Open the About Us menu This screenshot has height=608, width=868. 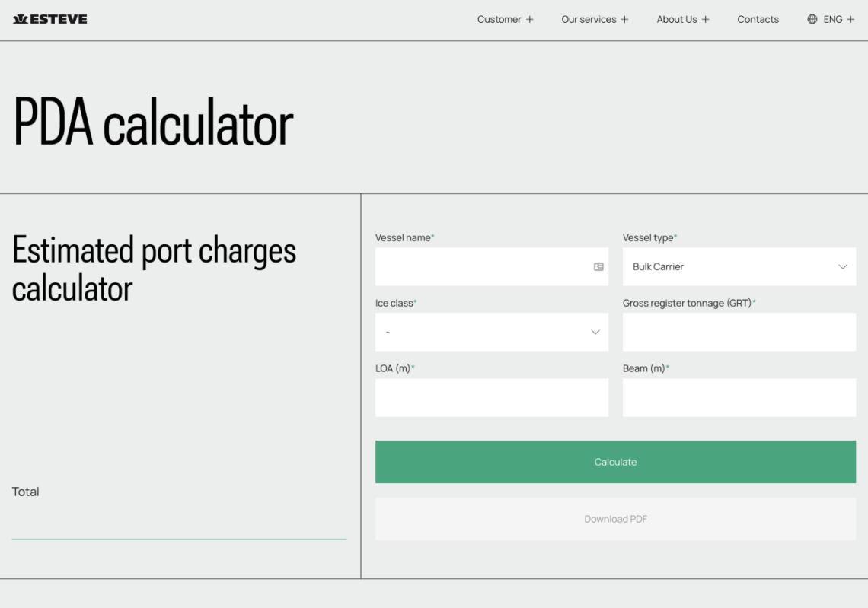click(x=677, y=20)
